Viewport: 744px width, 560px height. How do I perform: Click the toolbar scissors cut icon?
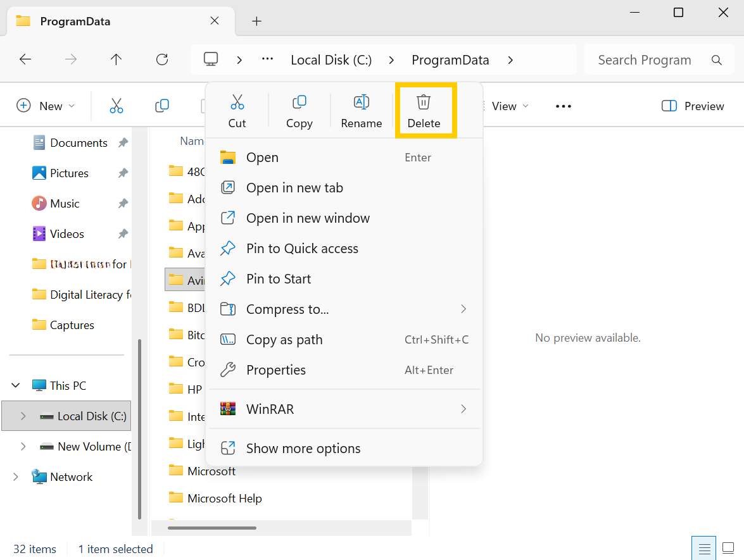pos(117,106)
